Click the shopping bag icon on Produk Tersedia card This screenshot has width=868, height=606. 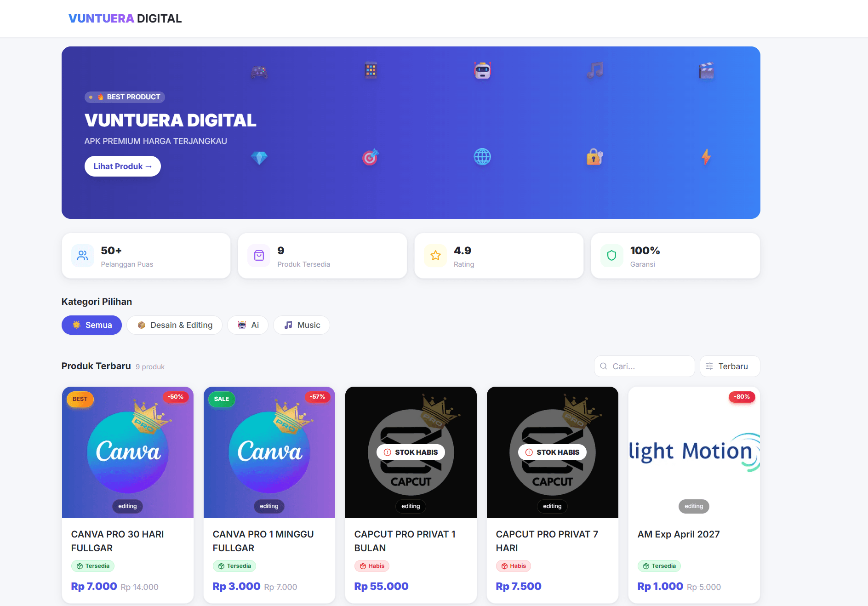tap(259, 256)
